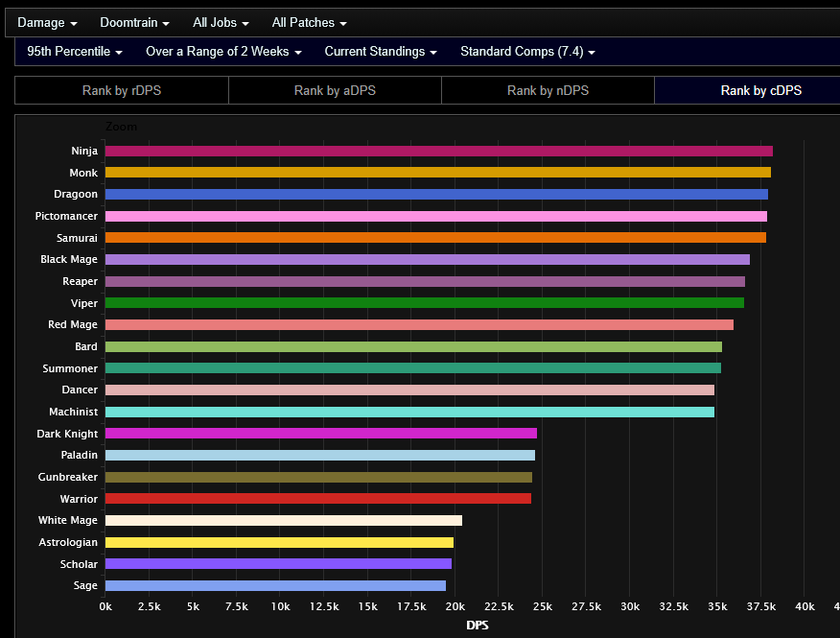Image resolution: width=840 pixels, height=638 pixels.
Task: Click the Machinist cyan bar
Action: pyautogui.click(x=409, y=412)
